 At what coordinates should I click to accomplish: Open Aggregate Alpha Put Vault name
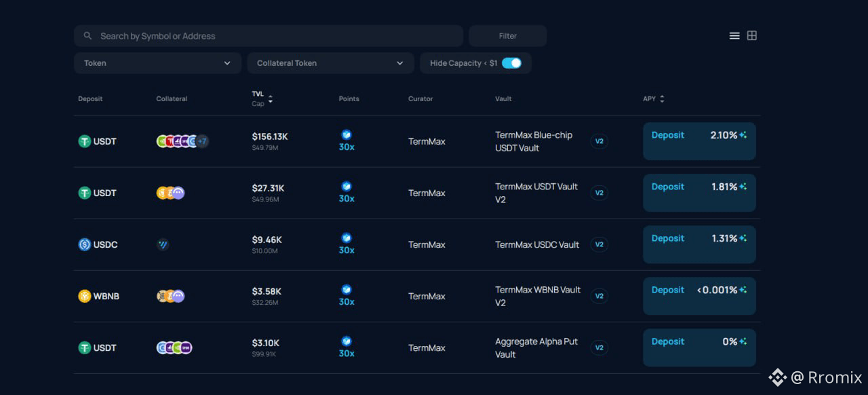coord(536,347)
